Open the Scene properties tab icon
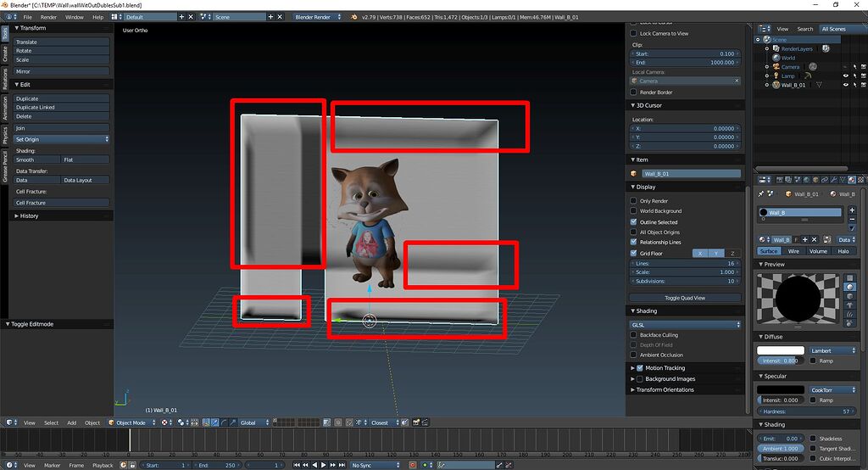The height and width of the screenshot is (470, 868). [x=797, y=180]
